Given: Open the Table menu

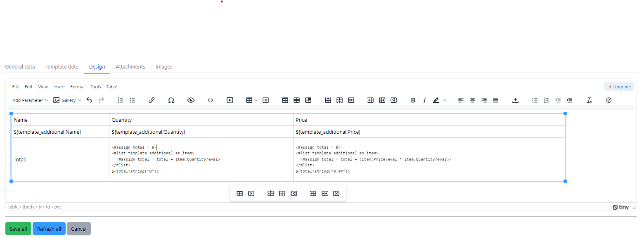Looking at the screenshot, I should 112,87.
